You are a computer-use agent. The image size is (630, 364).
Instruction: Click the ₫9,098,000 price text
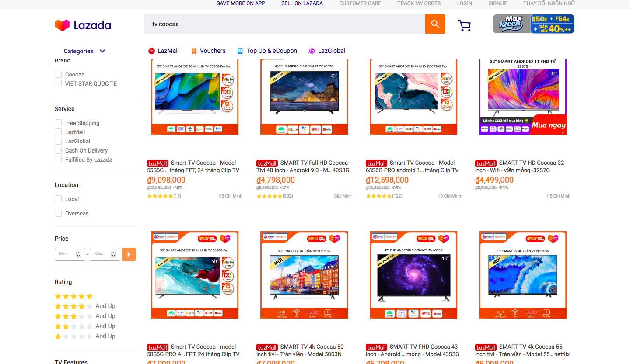[166, 180]
